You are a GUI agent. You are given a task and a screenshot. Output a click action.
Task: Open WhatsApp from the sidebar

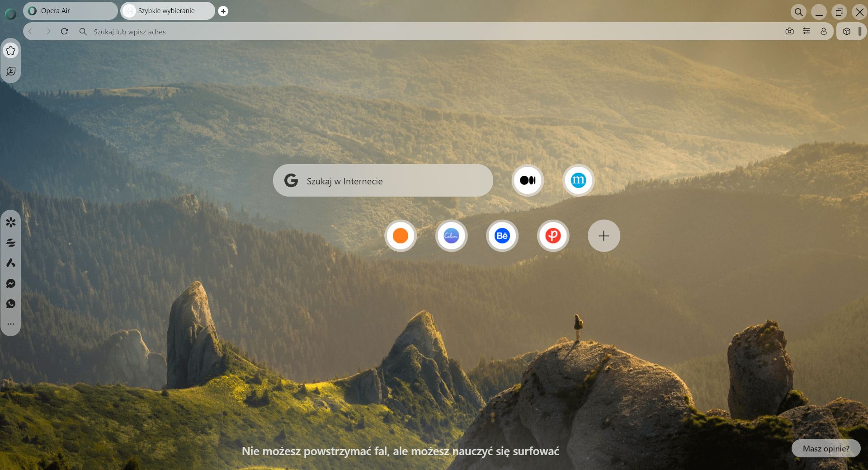point(11,304)
